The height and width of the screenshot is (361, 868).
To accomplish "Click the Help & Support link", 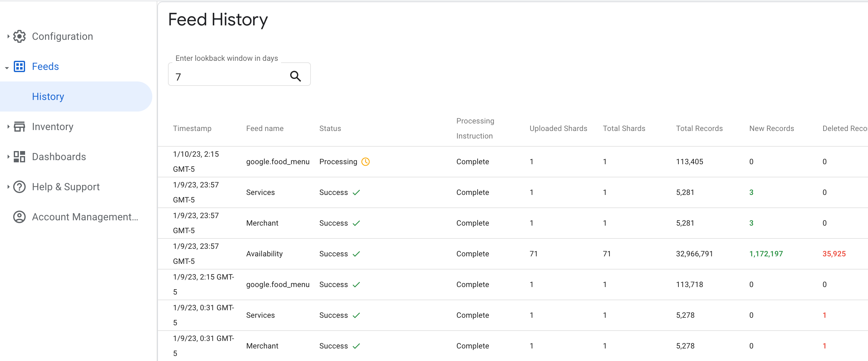I will pos(66,186).
